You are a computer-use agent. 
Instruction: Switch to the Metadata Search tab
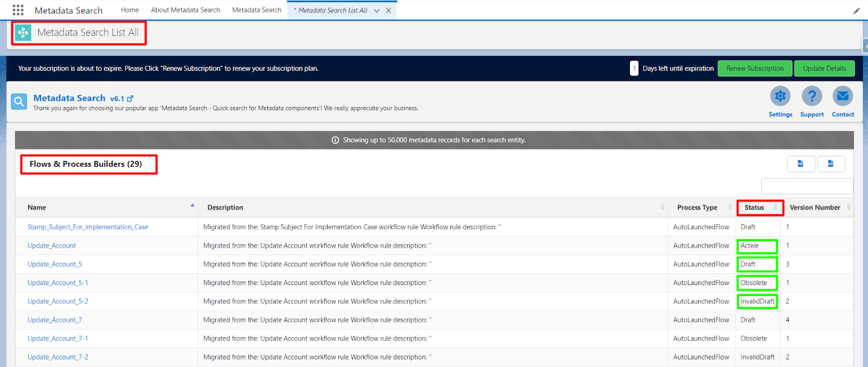(x=257, y=10)
